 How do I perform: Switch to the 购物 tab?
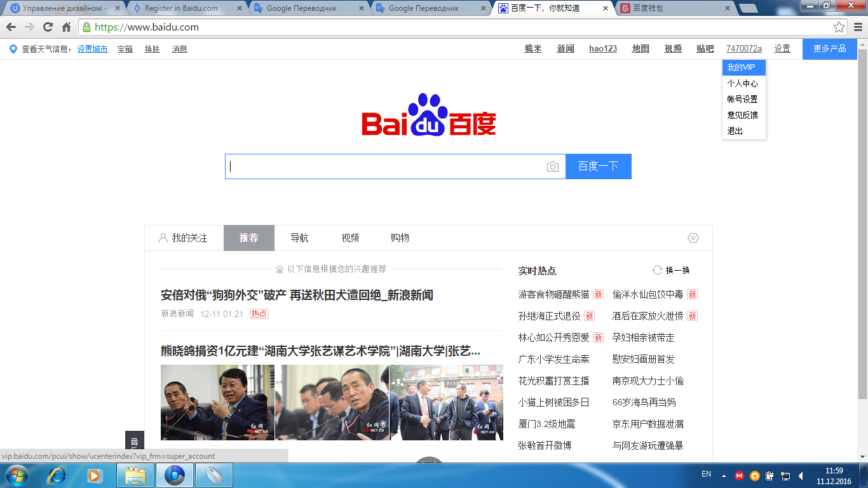click(400, 238)
